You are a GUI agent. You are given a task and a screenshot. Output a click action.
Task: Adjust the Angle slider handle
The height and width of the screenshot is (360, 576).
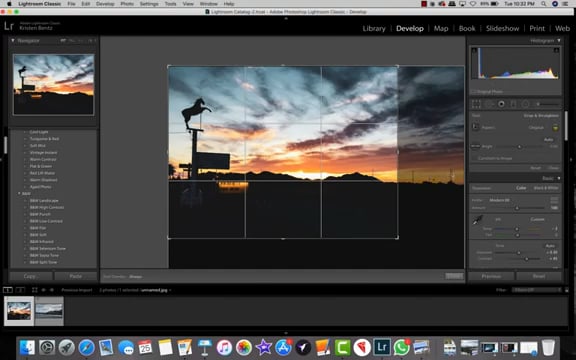tap(519, 147)
